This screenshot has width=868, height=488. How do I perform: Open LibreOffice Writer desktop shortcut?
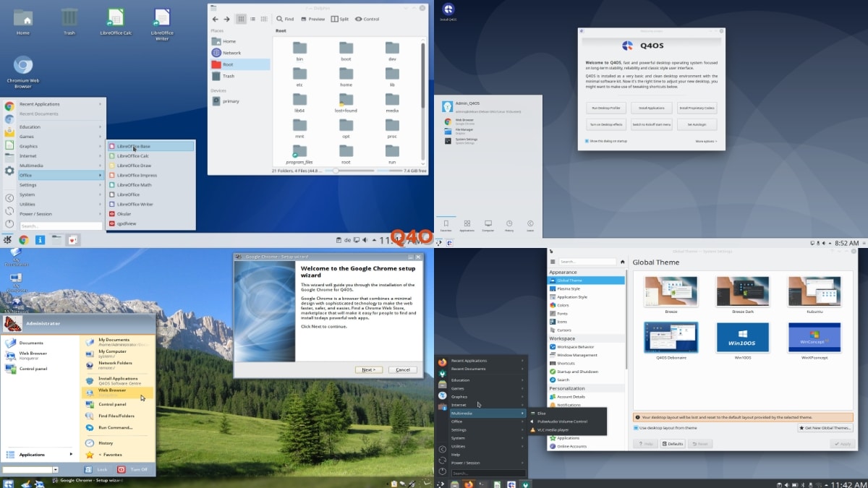162,24
